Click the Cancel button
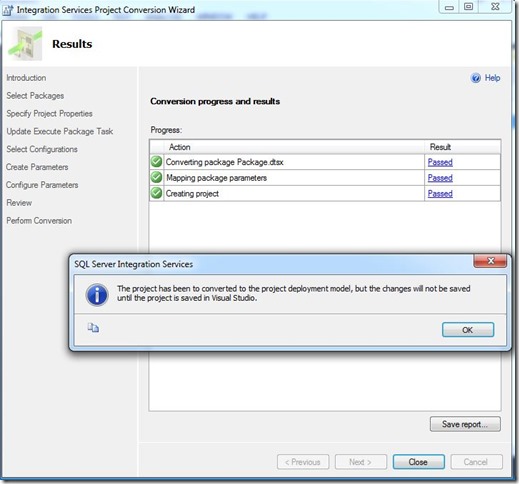 476,462
